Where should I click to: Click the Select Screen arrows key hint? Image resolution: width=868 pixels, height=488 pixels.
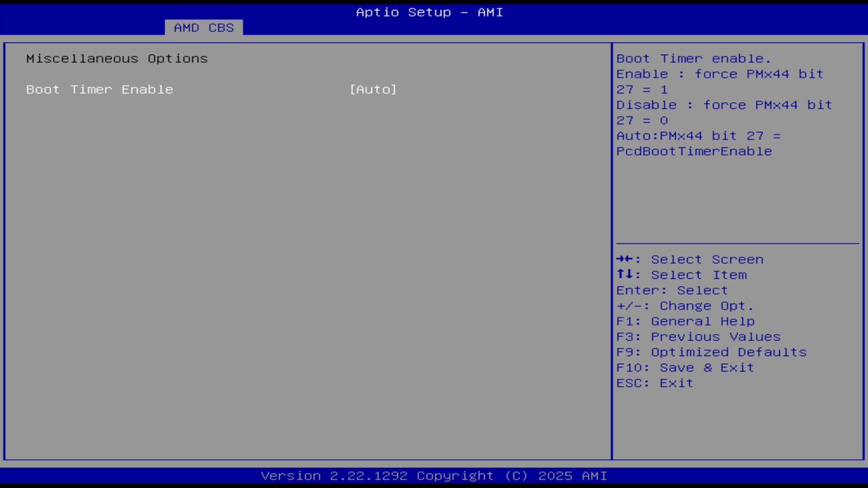coord(690,260)
